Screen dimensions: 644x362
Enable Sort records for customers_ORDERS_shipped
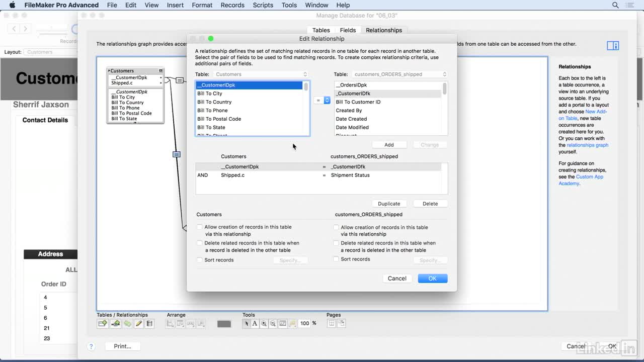coord(336,259)
